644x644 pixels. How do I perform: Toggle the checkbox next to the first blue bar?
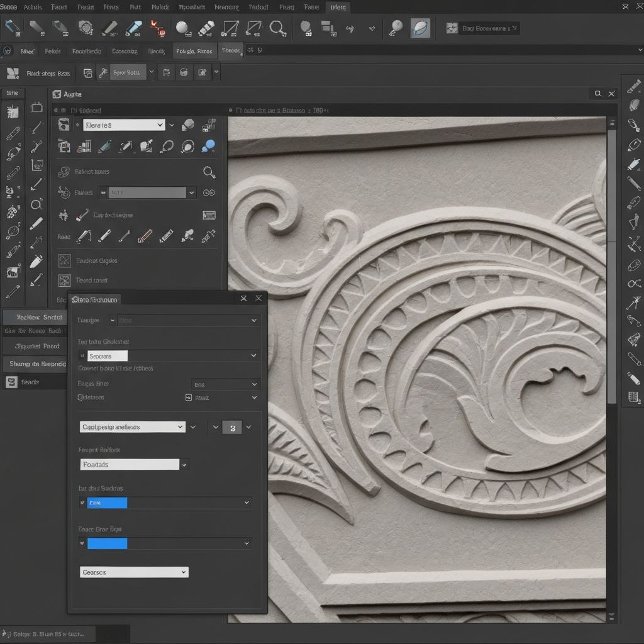82,502
